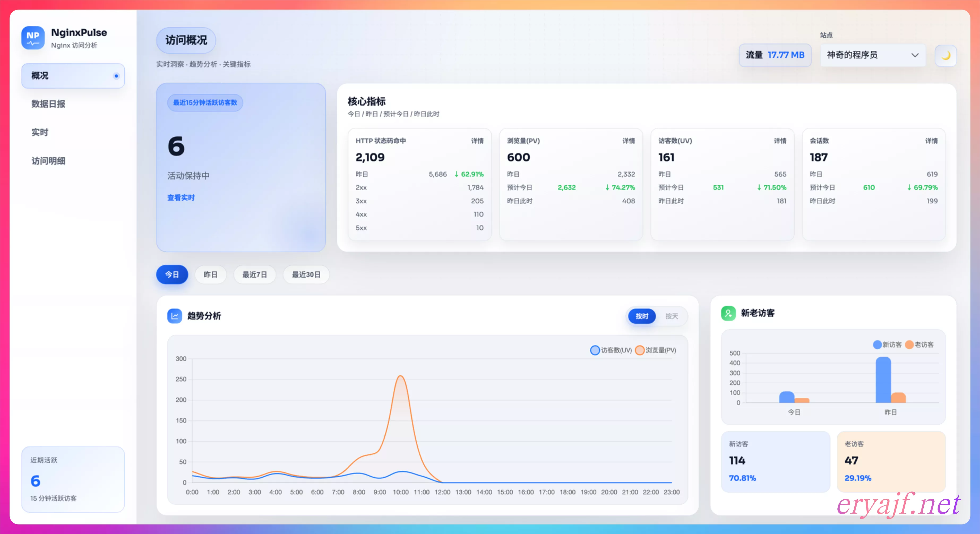Click the trend analysis chart icon
The height and width of the screenshot is (534, 980).
[x=175, y=316]
